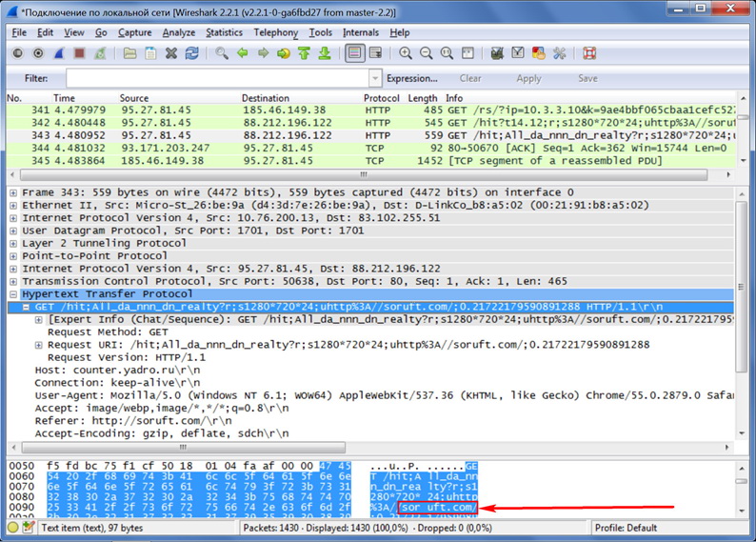Open the Analyze menu
756x542 pixels.
pos(179,32)
